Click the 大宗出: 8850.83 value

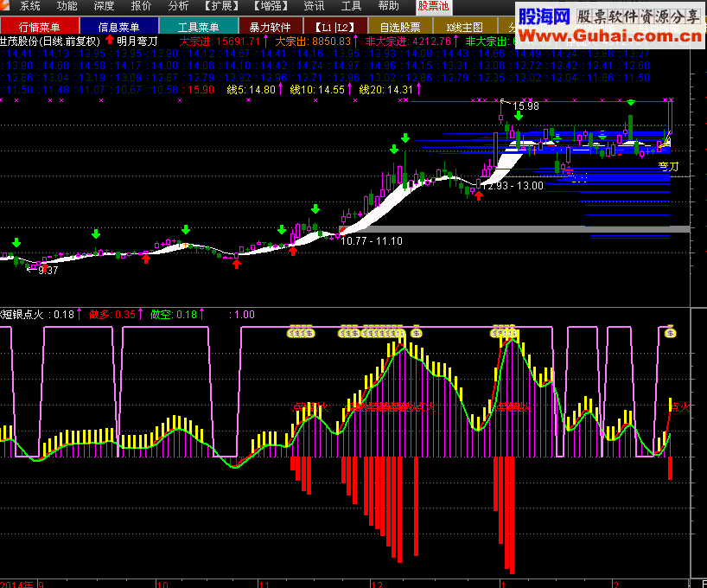point(313,42)
